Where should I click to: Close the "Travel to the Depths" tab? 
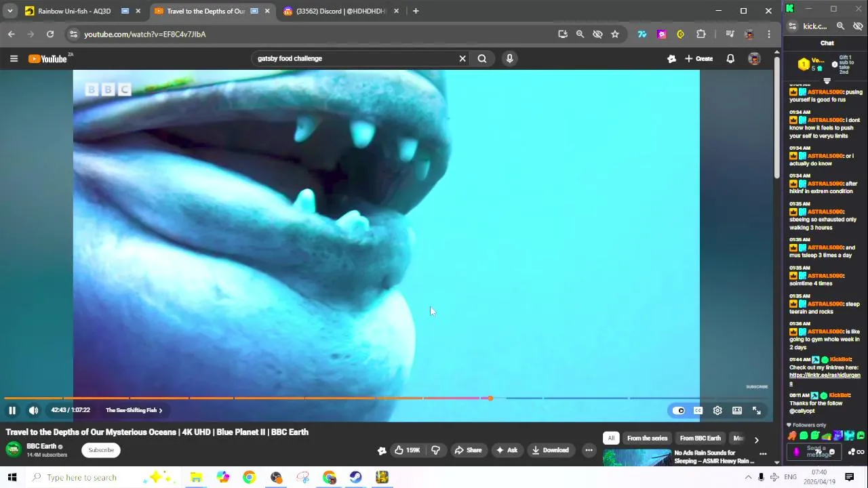pos(267,11)
